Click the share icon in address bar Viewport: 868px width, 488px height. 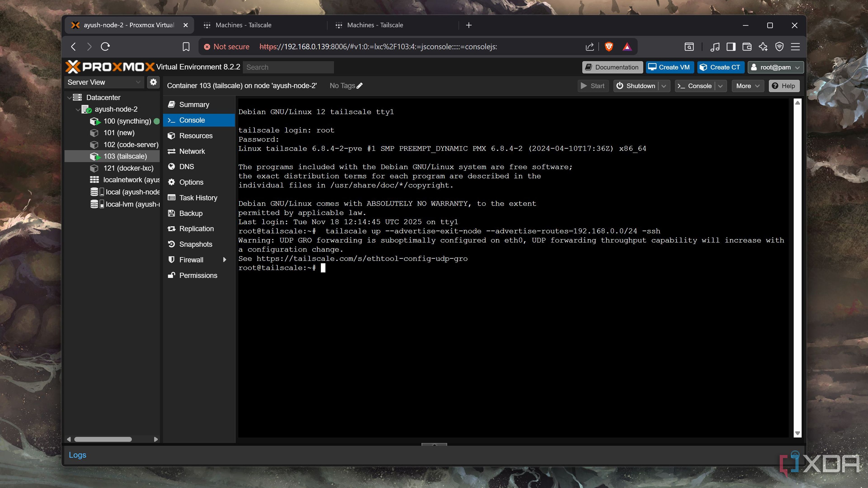pyautogui.click(x=589, y=47)
